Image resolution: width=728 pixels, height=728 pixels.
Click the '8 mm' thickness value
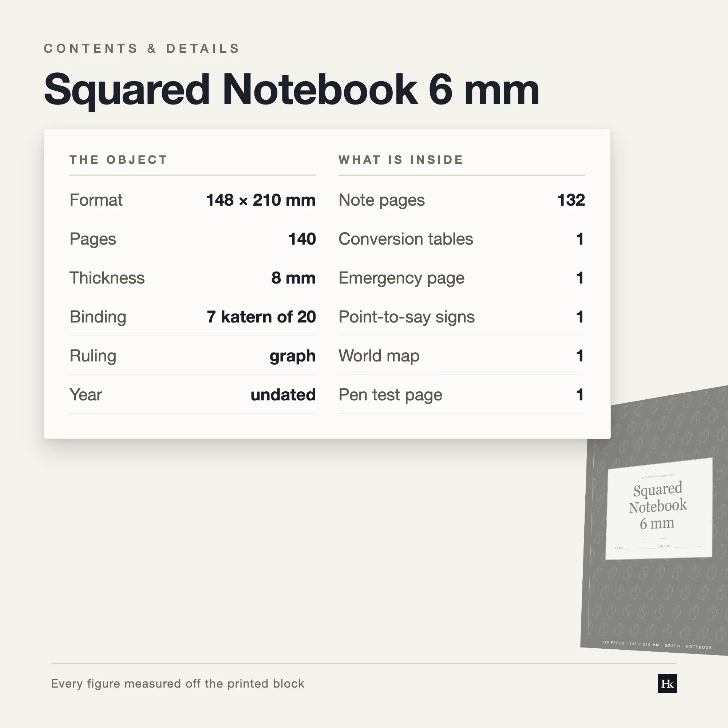[x=293, y=278]
